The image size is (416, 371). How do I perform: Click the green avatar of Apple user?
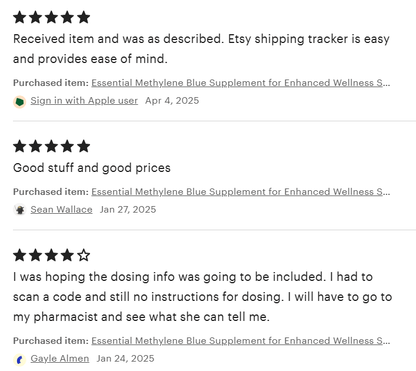point(20,101)
